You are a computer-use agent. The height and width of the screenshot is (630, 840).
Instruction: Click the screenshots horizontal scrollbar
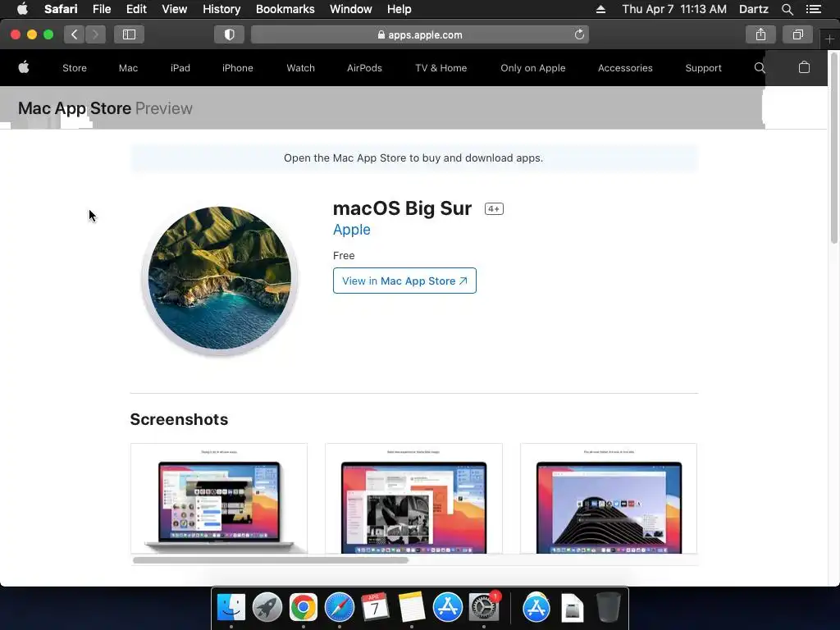pos(271,560)
